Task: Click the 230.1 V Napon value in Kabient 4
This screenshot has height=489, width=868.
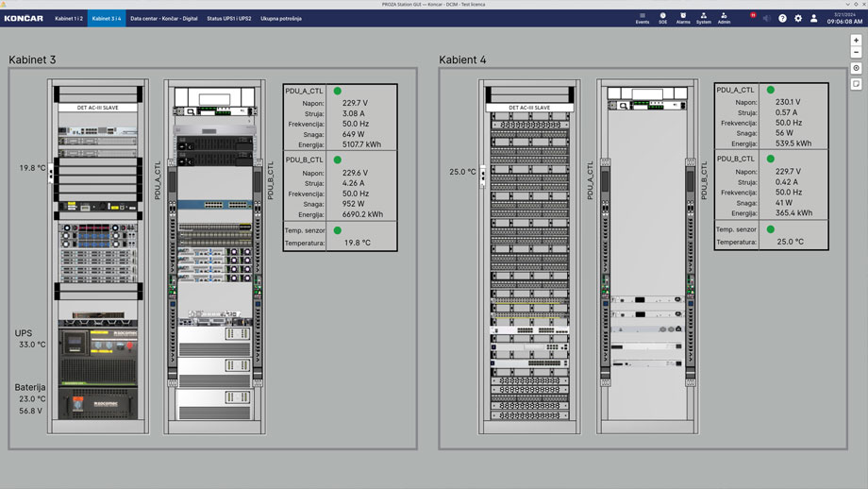Action: [x=788, y=102]
